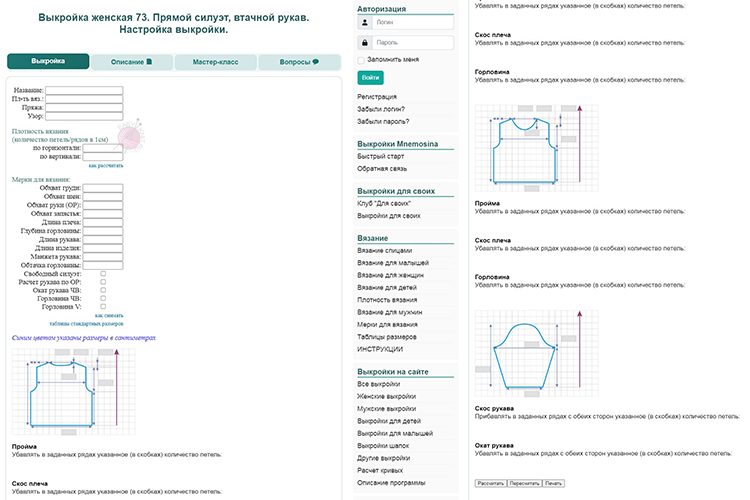
Task: Click the Рассчитать button
Action: pyautogui.click(x=490, y=483)
